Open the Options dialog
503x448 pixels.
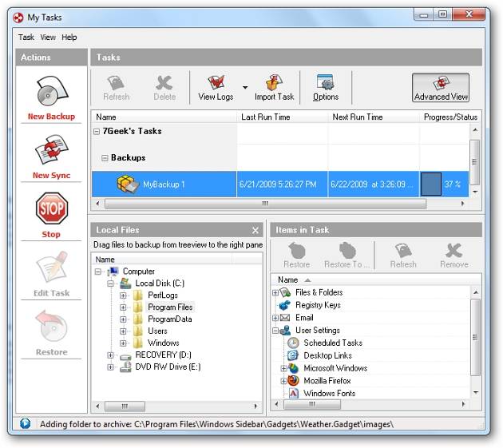[326, 88]
